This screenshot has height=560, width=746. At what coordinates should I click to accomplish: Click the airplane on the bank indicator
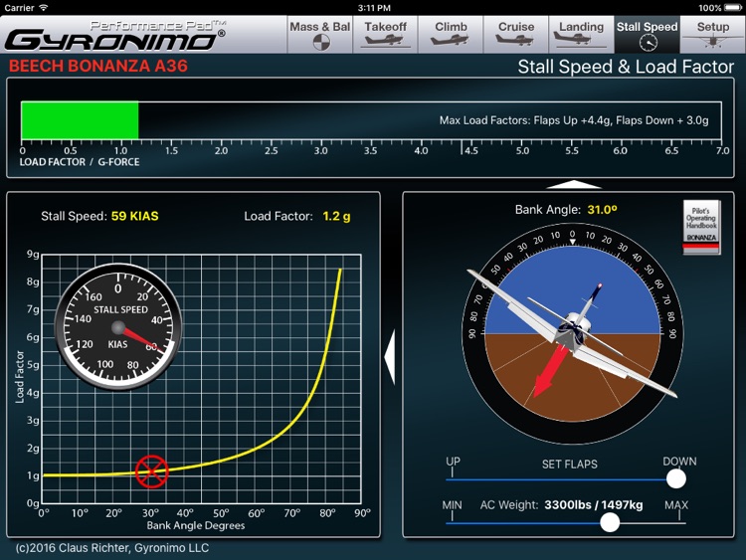[x=572, y=333]
